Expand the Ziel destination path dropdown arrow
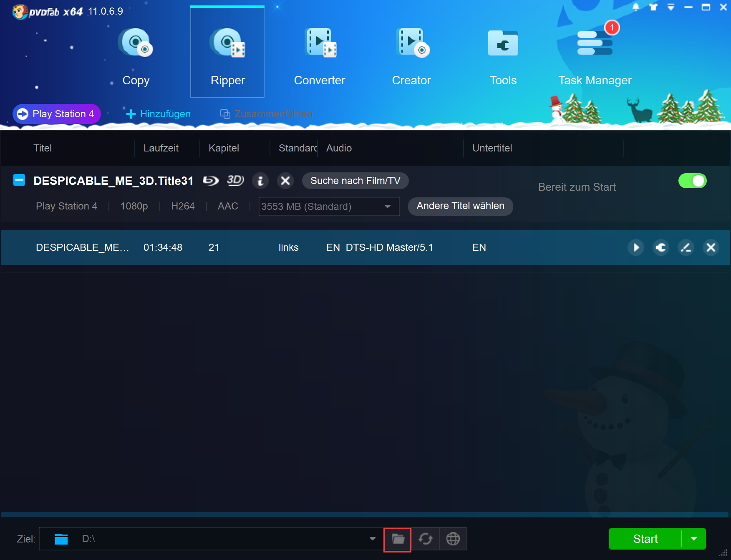The width and height of the screenshot is (731, 560). [x=373, y=539]
